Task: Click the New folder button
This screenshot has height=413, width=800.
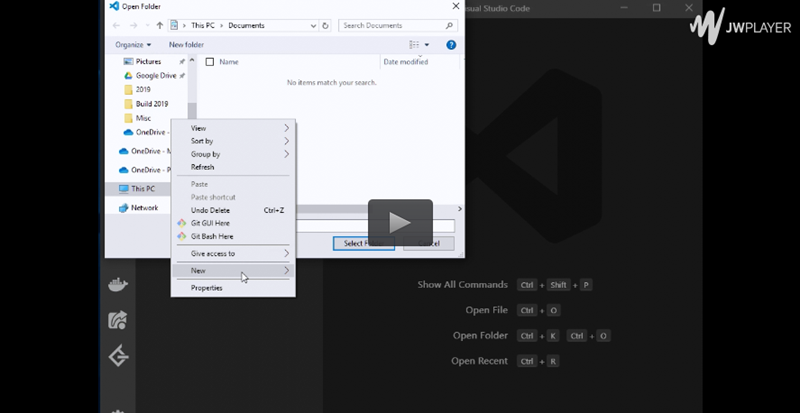Action: pos(186,45)
